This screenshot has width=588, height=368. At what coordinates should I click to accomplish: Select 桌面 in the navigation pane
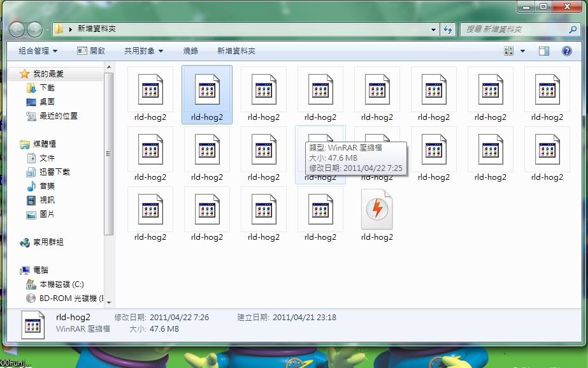coord(47,102)
